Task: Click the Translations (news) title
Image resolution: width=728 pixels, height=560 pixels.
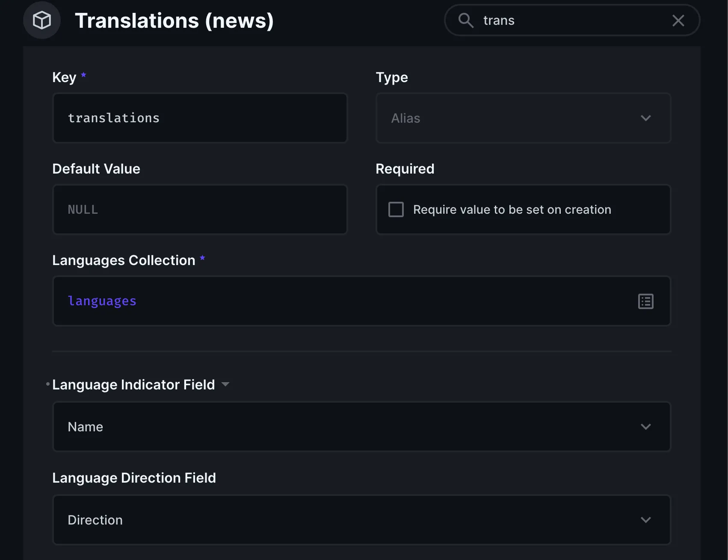Action: [x=174, y=20]
